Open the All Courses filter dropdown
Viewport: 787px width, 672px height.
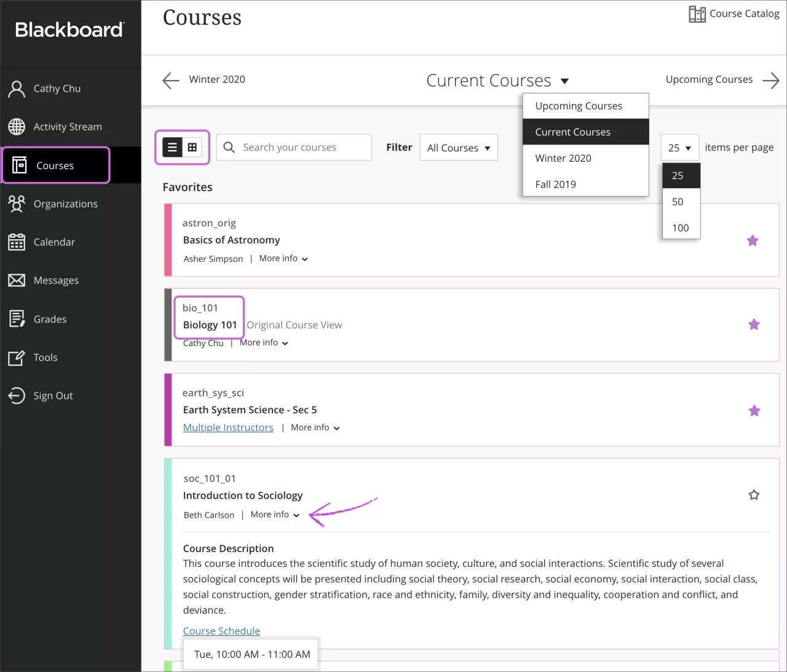[x=458, y=147]
